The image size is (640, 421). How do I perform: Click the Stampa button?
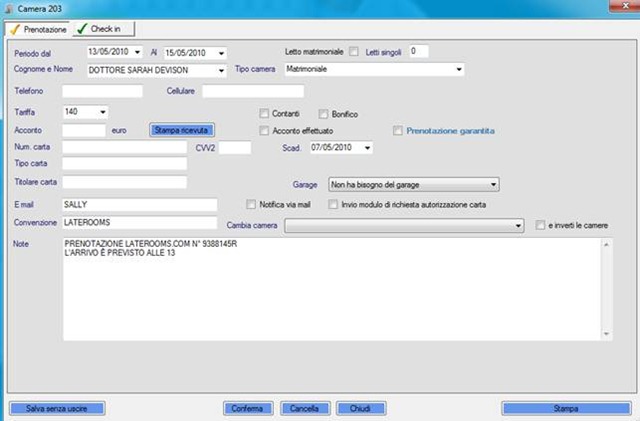(566, 408)
